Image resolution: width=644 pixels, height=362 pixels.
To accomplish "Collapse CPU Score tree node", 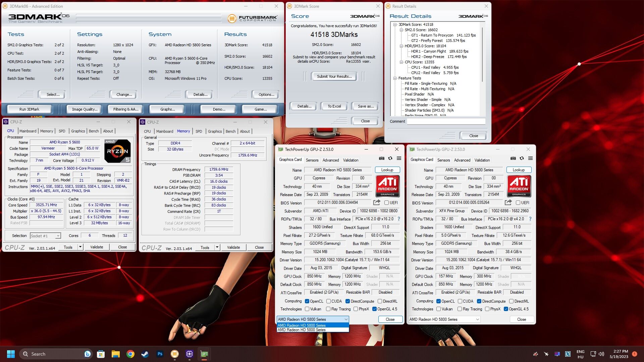I will pyautogui.click(x=401, y=62).
